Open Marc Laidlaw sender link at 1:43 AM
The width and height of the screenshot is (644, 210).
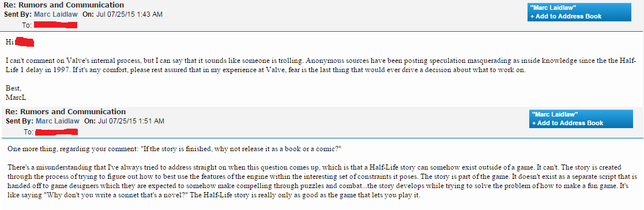[57, 14]
